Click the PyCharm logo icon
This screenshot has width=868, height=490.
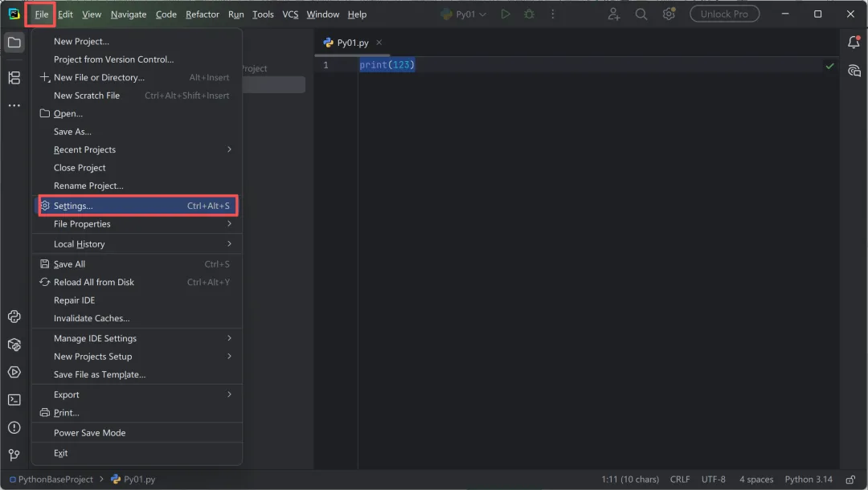(14, 14)
